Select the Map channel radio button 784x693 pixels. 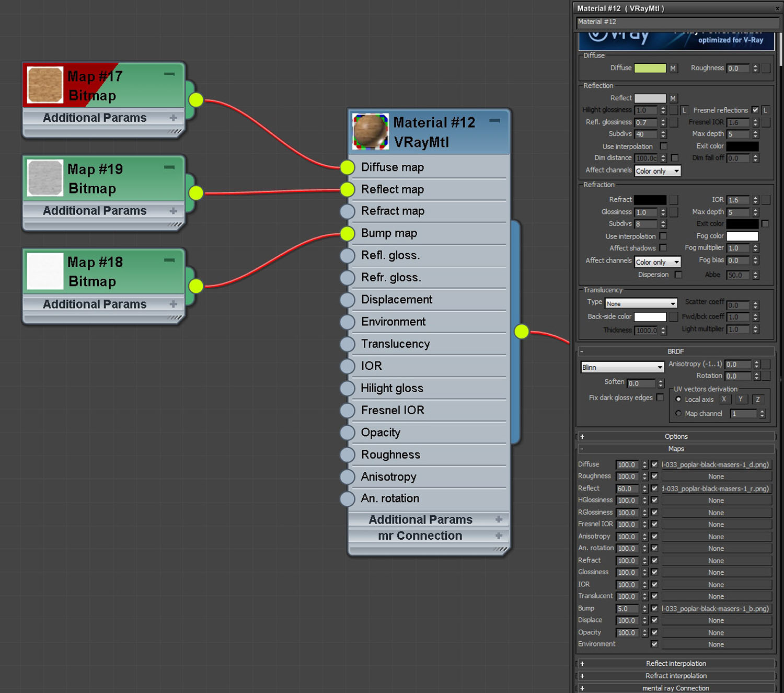coord(678,413)
